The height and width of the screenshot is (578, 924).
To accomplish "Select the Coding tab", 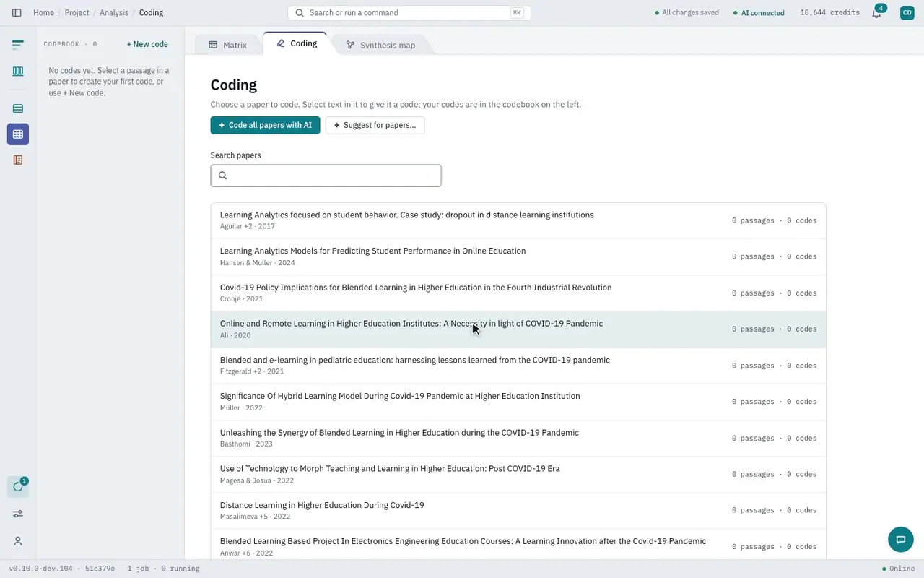I will tap(297, 43).
